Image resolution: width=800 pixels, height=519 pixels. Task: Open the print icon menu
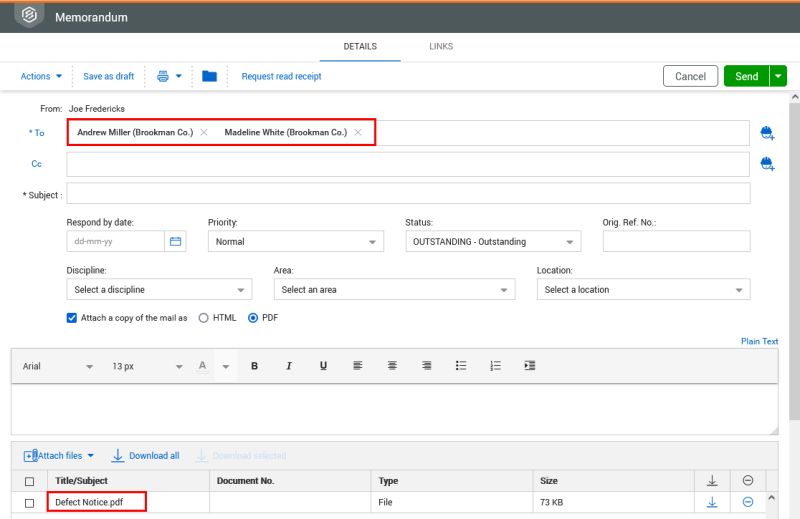163,76
